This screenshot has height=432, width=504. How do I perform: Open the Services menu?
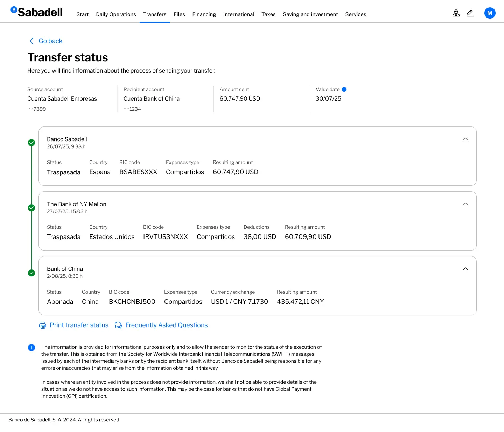click(x=356, y=14)
